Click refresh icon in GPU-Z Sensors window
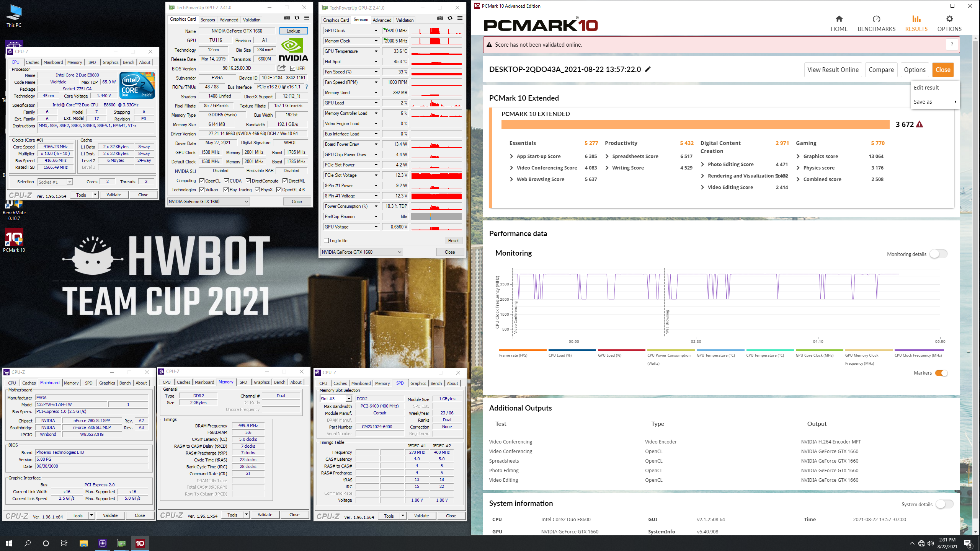The width and height of the screenshot is (980, 551). [450, 18]
